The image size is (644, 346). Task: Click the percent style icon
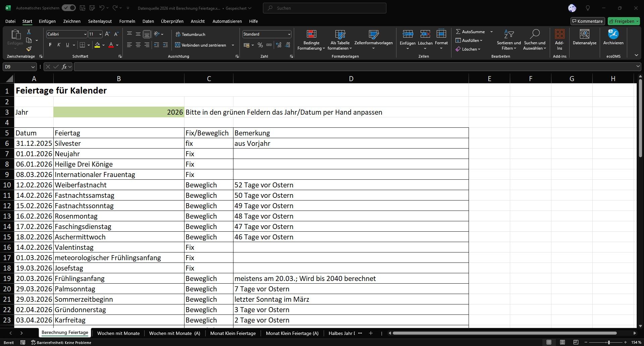click(260, 45)
